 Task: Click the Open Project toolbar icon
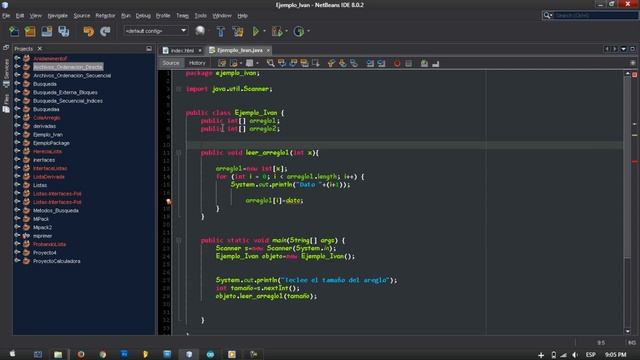pyautogui.click(x=47, y=31)
